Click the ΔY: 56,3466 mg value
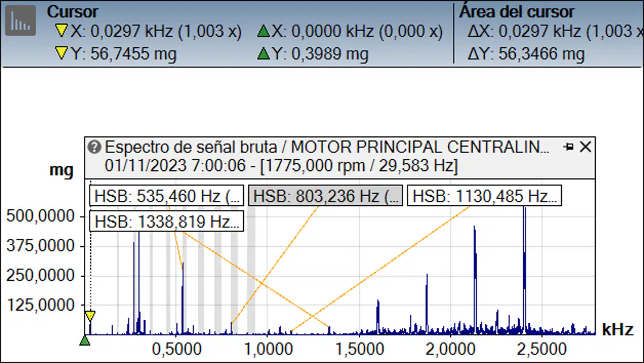Image resolution: width=644 pixels, height=363 pixels. point(526,54)
